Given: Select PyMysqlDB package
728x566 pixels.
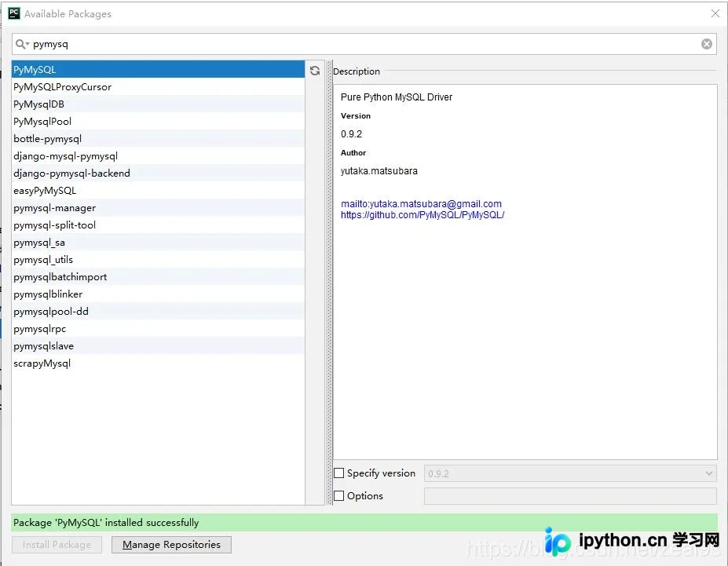Looking at the screenshot, I should pyautogui.click(x=158, y=104).
